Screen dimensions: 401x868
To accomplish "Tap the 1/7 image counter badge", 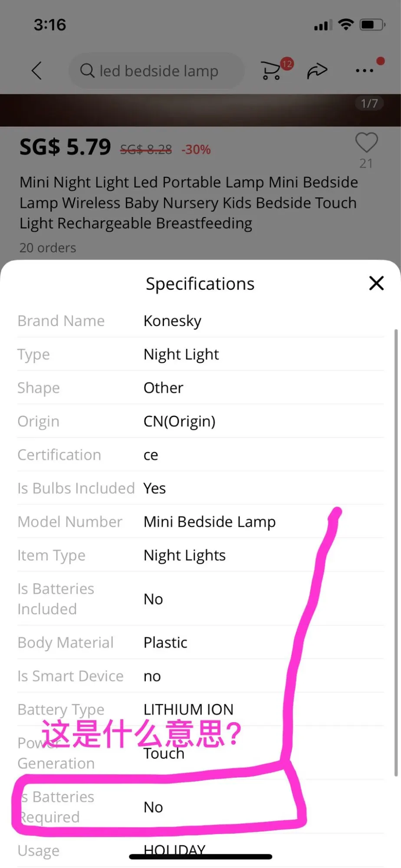I will (369, 103).
